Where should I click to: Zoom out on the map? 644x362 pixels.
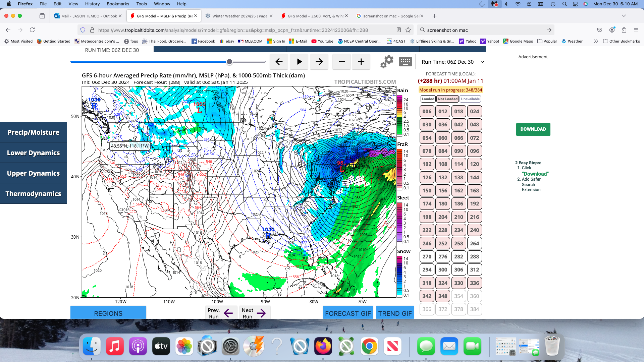tap(341, 62)
